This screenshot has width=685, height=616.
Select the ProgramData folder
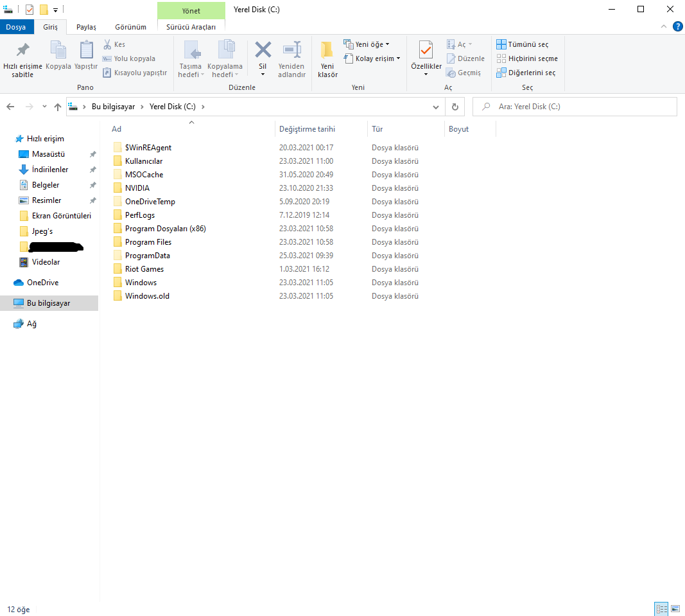pos(147,255)
